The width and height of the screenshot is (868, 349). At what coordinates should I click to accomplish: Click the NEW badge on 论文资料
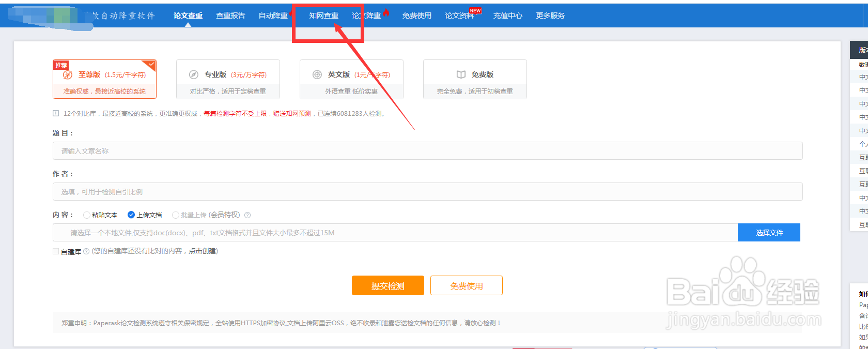coord(475,10)
